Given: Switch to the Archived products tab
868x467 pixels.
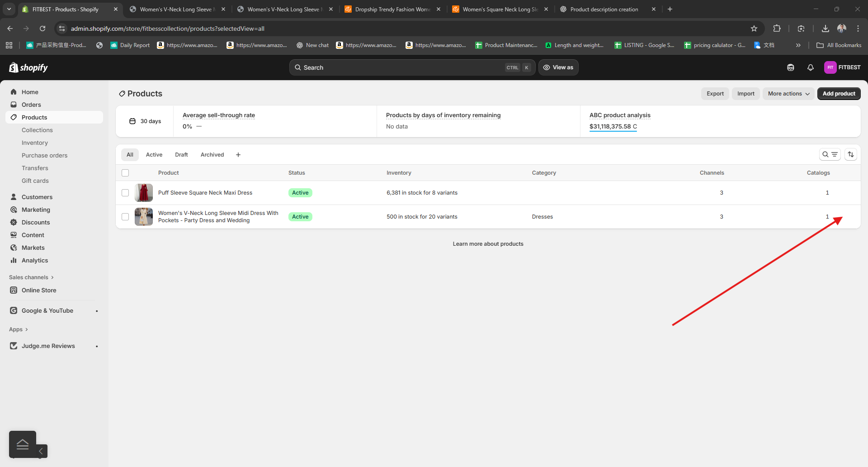Looking at the screenshot, I should (212, 155).
